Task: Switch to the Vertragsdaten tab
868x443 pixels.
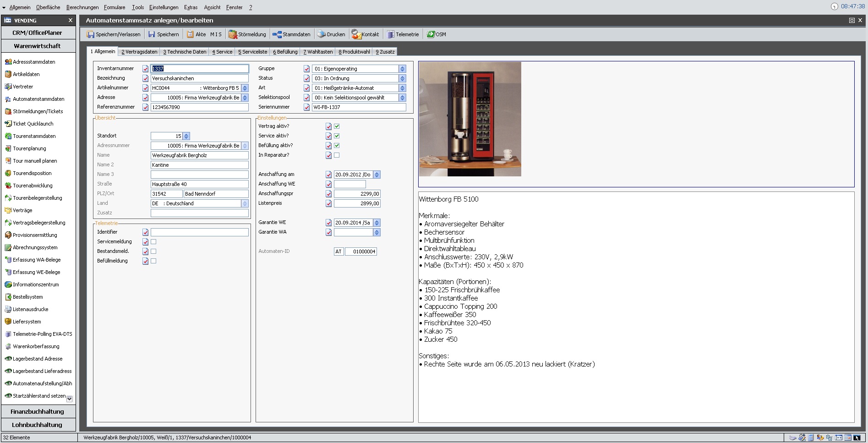Action: tap(139, 52)
